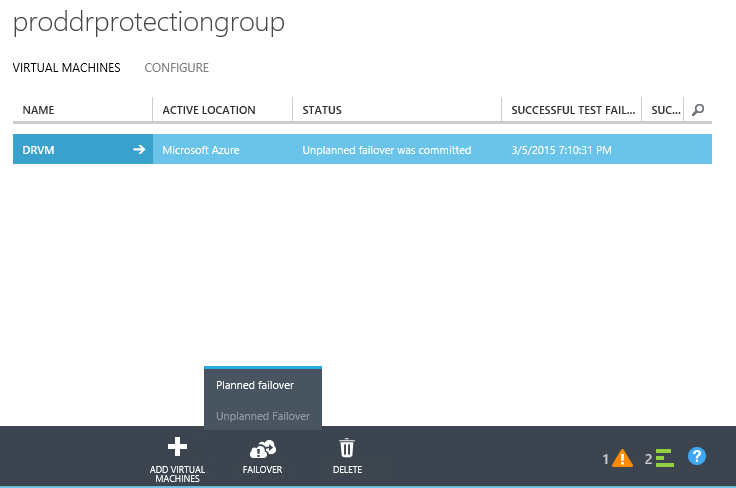The height and width of the screenshot is (488, 736).
Task: Sort by the Status column header
Action: point(322,110)
